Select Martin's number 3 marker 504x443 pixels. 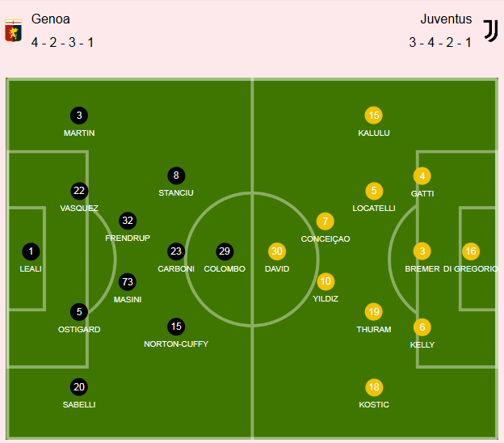[79, 116]
